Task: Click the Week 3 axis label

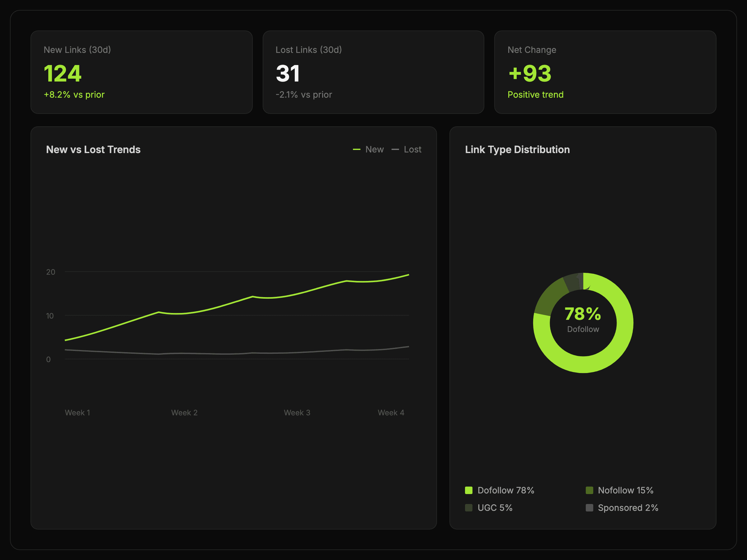Action: (x=297, y=413)
